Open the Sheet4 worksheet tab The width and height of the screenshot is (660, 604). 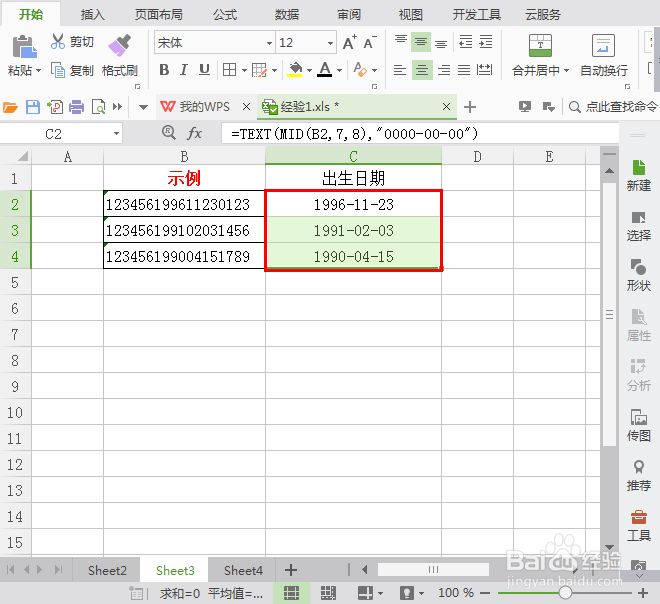pos(243,570)
